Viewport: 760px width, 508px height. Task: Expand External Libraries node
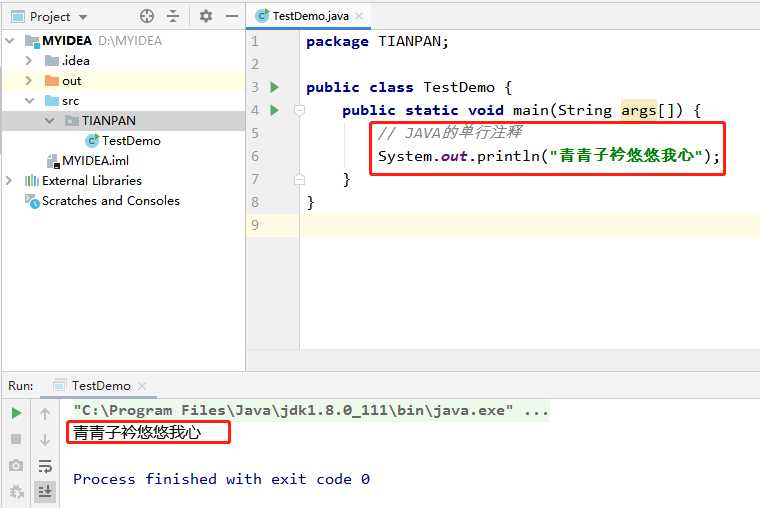point(9,181)
